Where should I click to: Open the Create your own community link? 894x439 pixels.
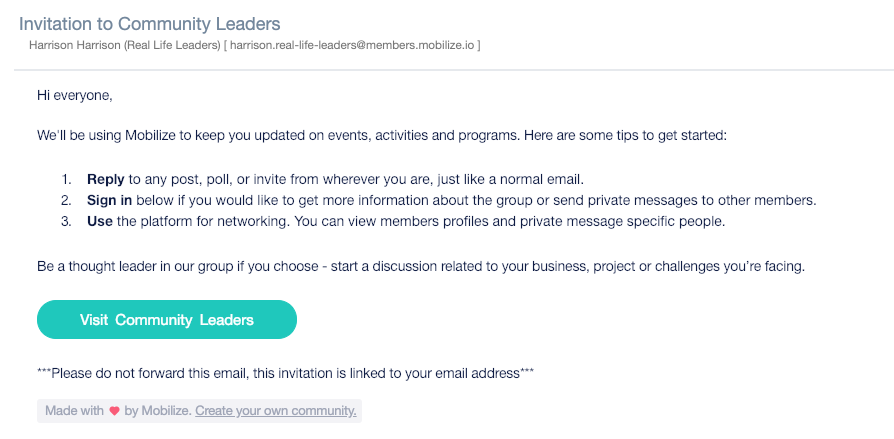point(276,410)
